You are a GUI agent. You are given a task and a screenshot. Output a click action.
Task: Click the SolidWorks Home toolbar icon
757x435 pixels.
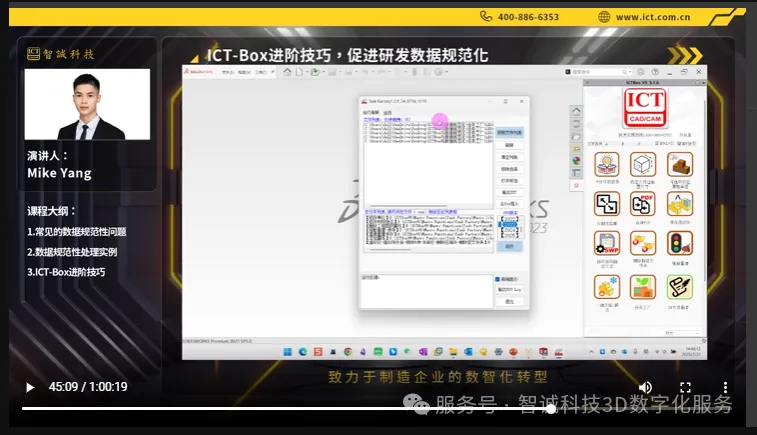coord(287,72)
